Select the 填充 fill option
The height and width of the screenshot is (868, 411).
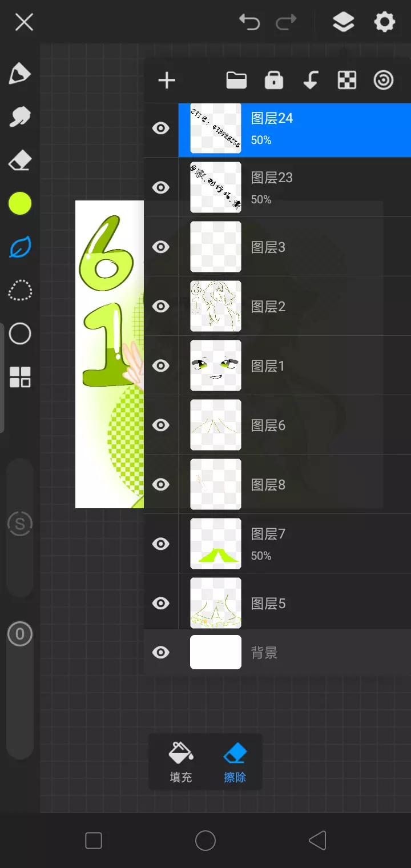pyautogui.click(x=181, y=762)
